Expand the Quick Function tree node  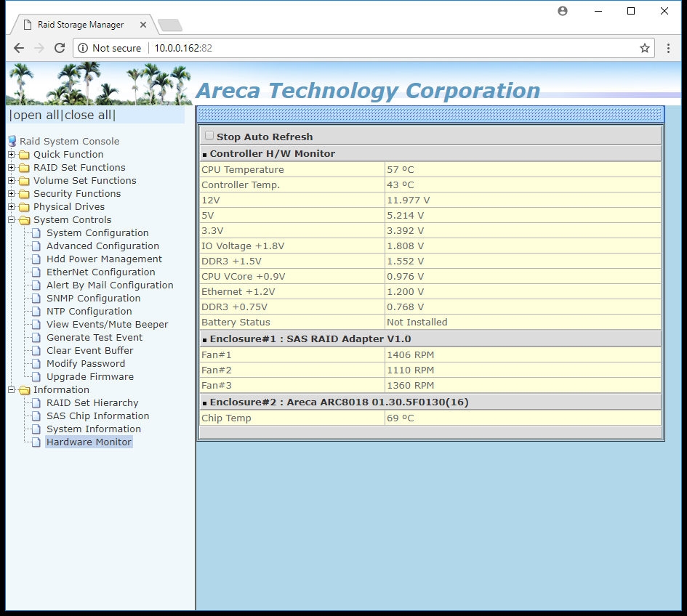pos(12,155)
